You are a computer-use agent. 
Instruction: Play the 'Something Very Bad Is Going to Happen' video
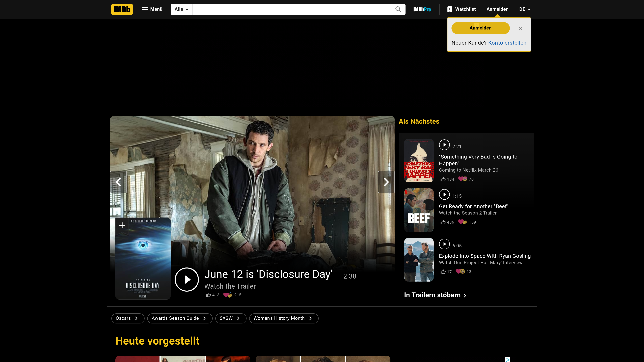(x=444, y=145)
